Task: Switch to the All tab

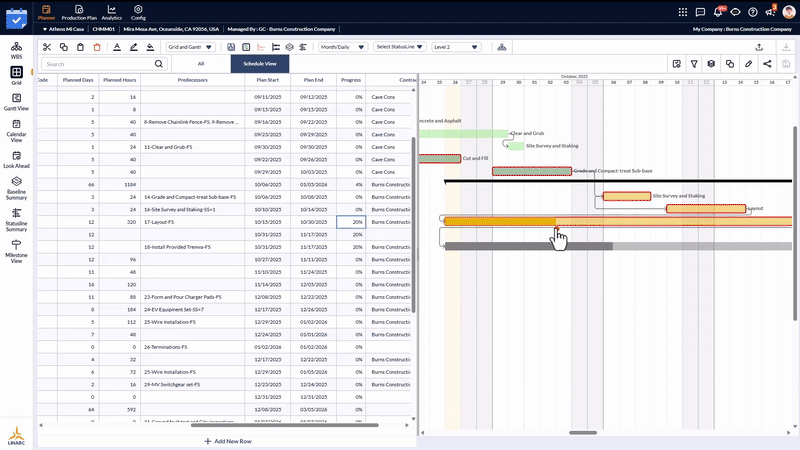Action: [x=201, y=63]
